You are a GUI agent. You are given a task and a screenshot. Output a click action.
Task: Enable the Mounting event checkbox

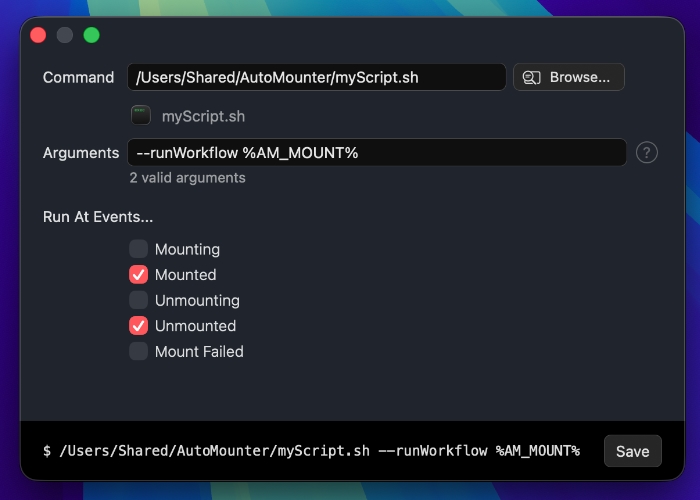click(x=138, y=249)
